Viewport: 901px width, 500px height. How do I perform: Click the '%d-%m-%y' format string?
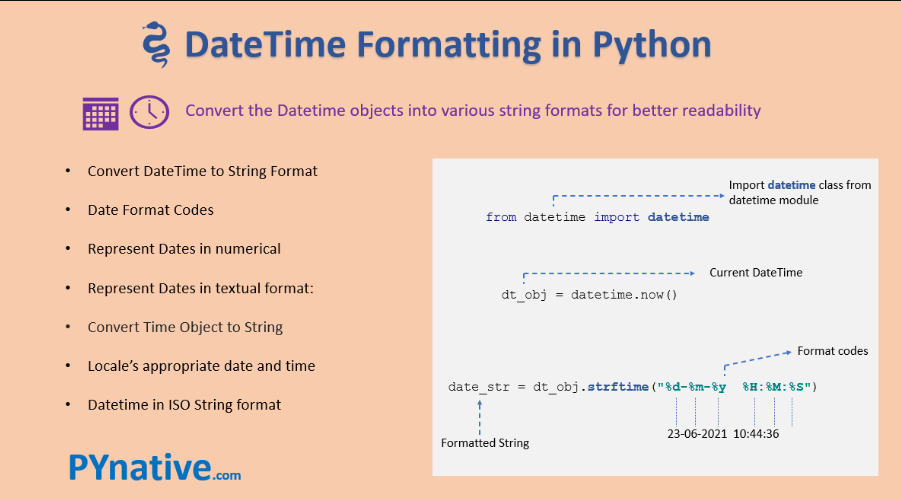[x=695, y=387]
